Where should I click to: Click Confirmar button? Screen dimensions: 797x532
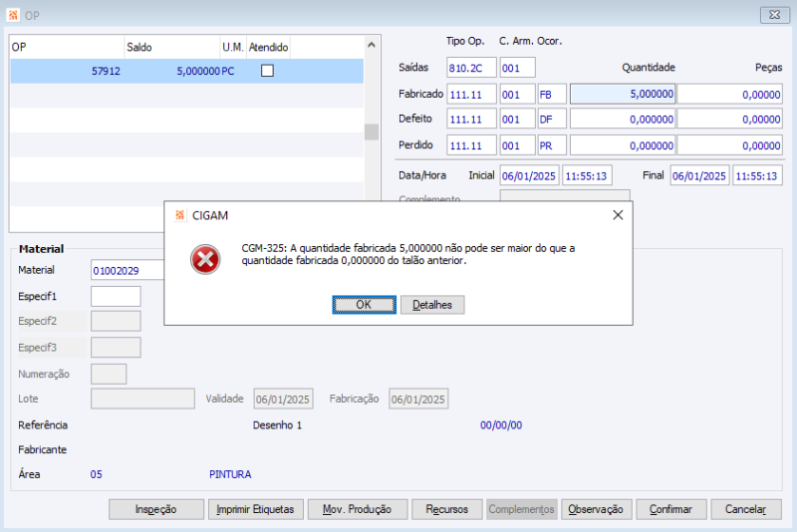click(x=670, y=509)
